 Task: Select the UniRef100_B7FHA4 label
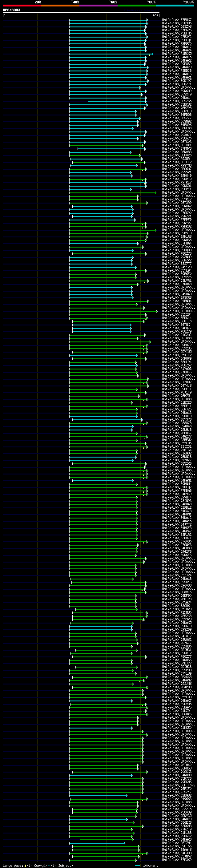(177, 243)
